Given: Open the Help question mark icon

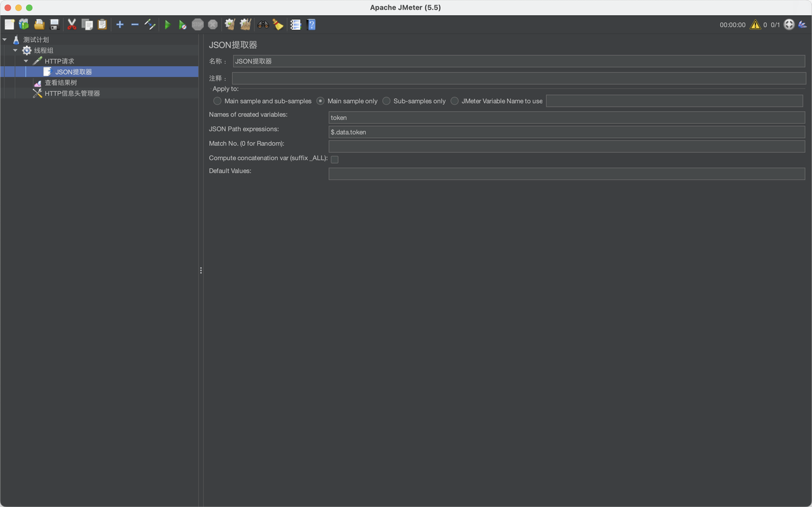Looking at the screenshot, I should tap(311, 25).
